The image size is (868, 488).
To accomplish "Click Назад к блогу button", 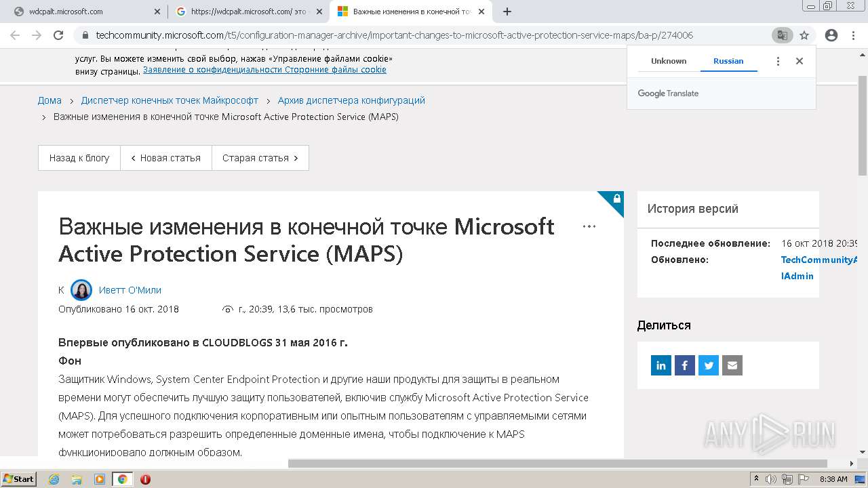I will 79,158.
